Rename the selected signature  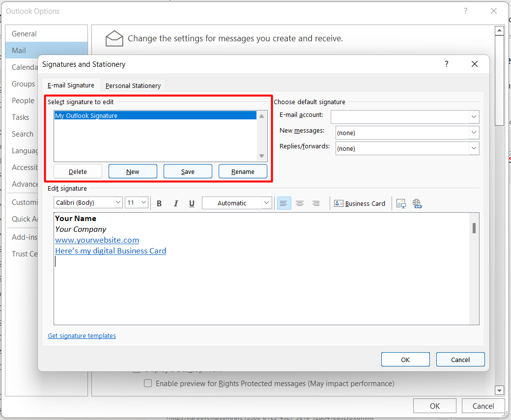click(x=243, y=171)
